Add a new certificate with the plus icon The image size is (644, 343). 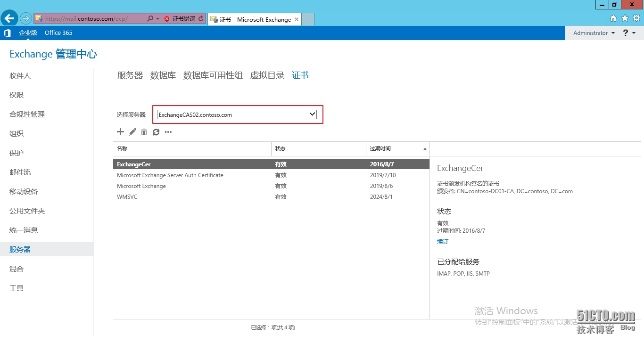pyautogui.click(x=120, y=132)
